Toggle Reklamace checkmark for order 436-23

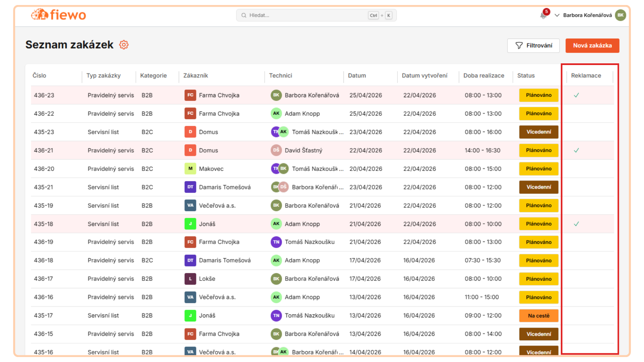tap(576, 95)
